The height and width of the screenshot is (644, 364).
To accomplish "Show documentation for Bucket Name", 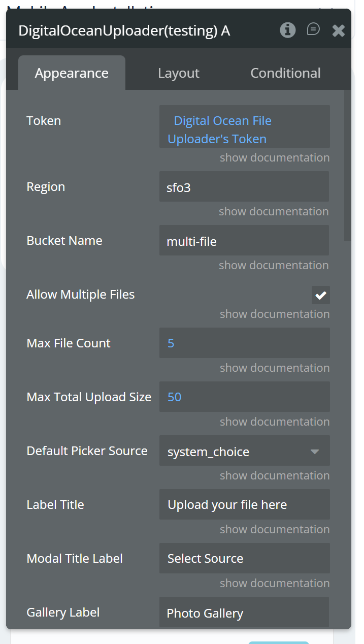I will [x=274, y=265].
